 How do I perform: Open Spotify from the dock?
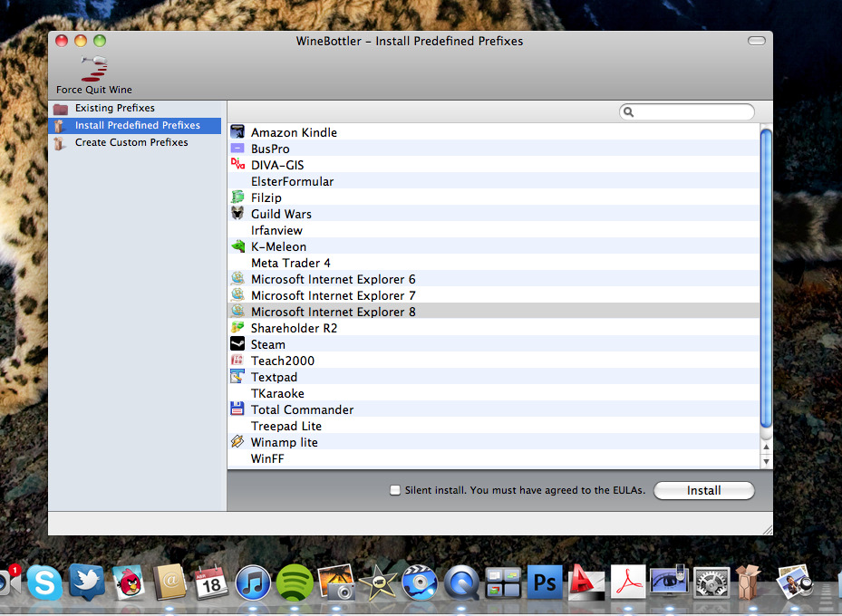click(294, 582)
